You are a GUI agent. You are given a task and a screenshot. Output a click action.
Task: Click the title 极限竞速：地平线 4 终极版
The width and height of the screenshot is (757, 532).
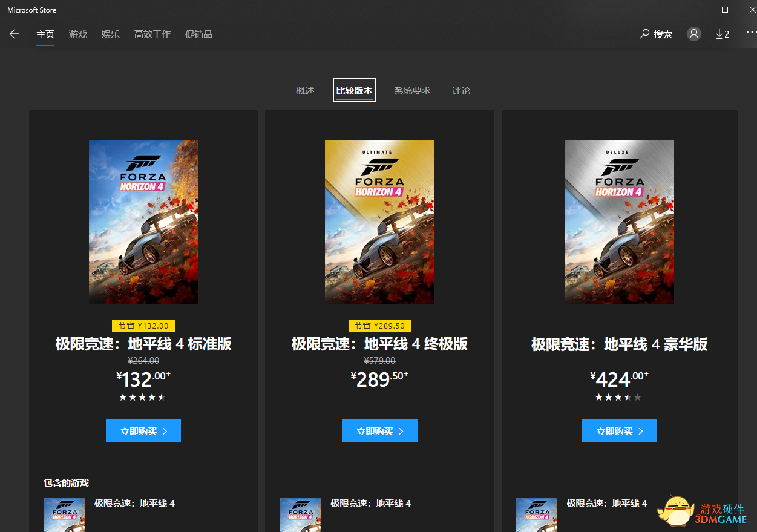point(379,344)
